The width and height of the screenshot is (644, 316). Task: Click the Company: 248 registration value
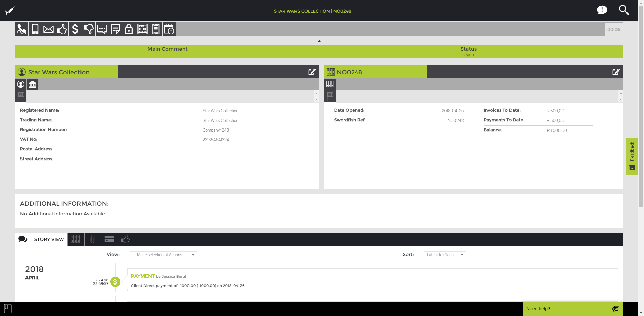click(216, 130)
